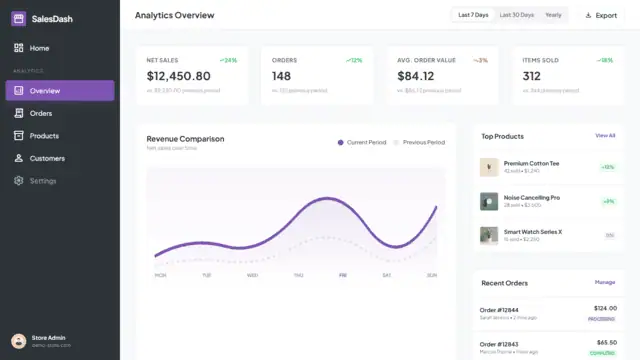Click the SUN label on chart axis
The image size is (640, 360).
432,276
